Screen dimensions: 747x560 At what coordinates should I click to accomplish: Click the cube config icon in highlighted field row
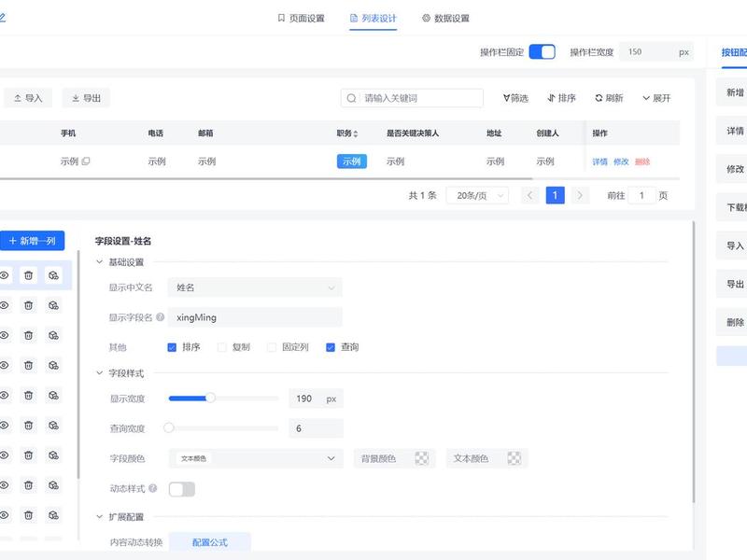tap(53, 275)
